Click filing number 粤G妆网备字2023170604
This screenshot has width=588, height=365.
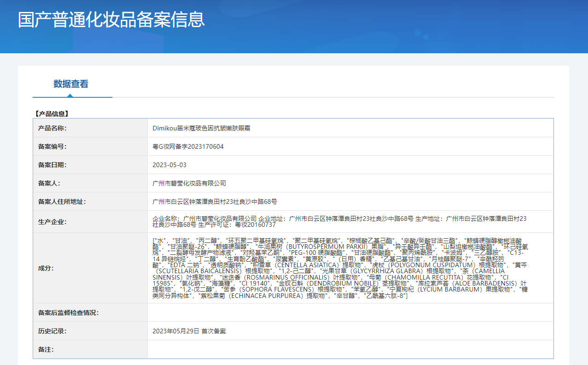[188, 146]
